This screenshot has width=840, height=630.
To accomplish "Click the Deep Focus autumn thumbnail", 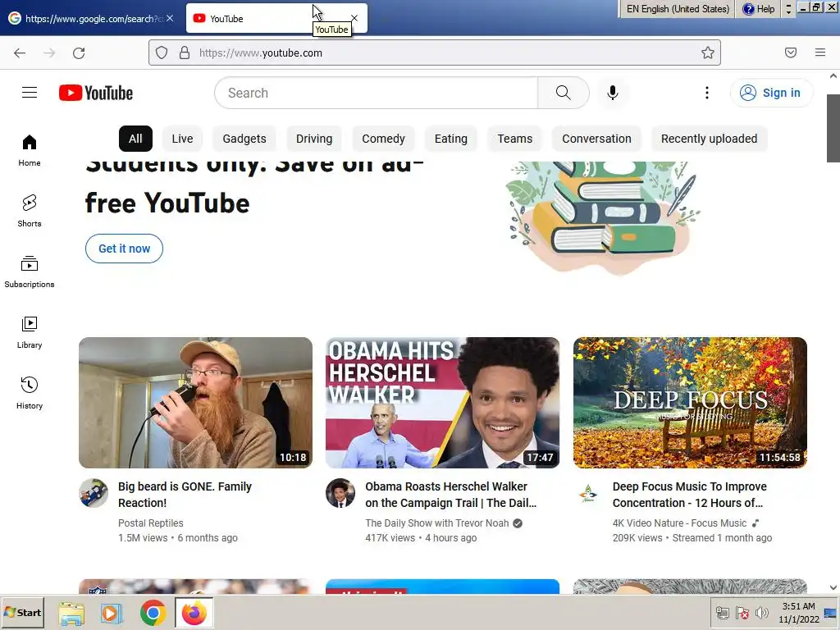I will pos(690,402).
